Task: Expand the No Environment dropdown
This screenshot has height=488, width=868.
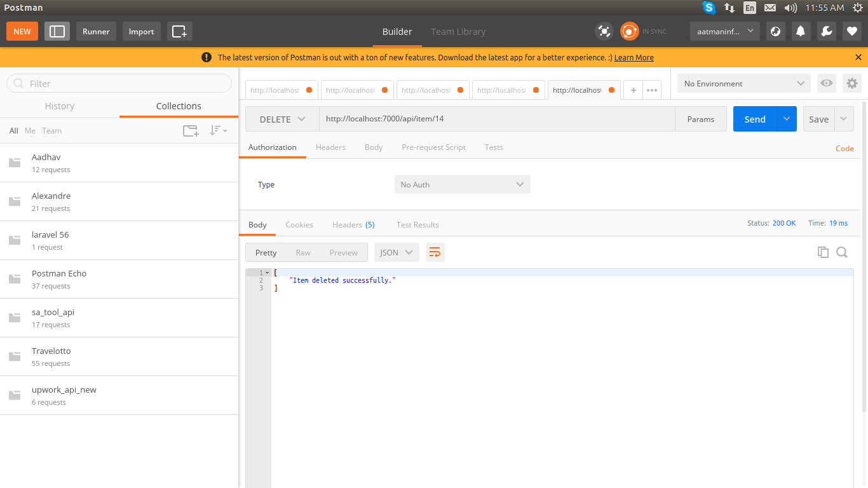Action: (x=743, y=83)
